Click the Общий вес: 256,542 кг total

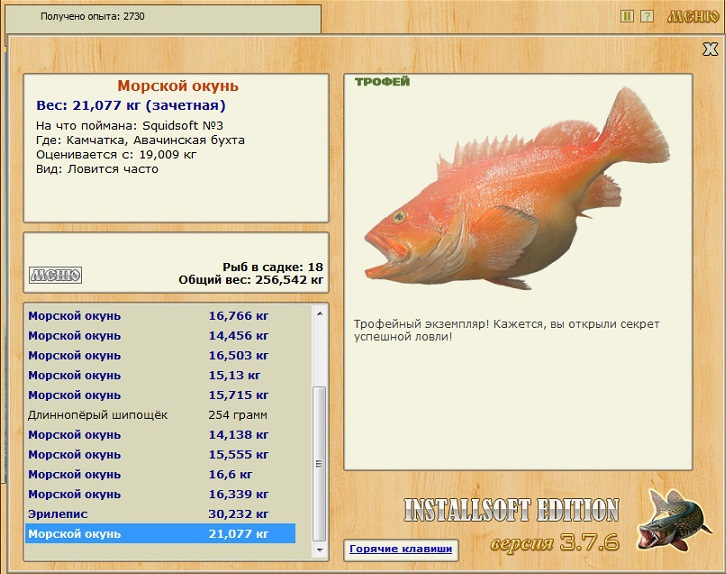[x=251, y=280]
